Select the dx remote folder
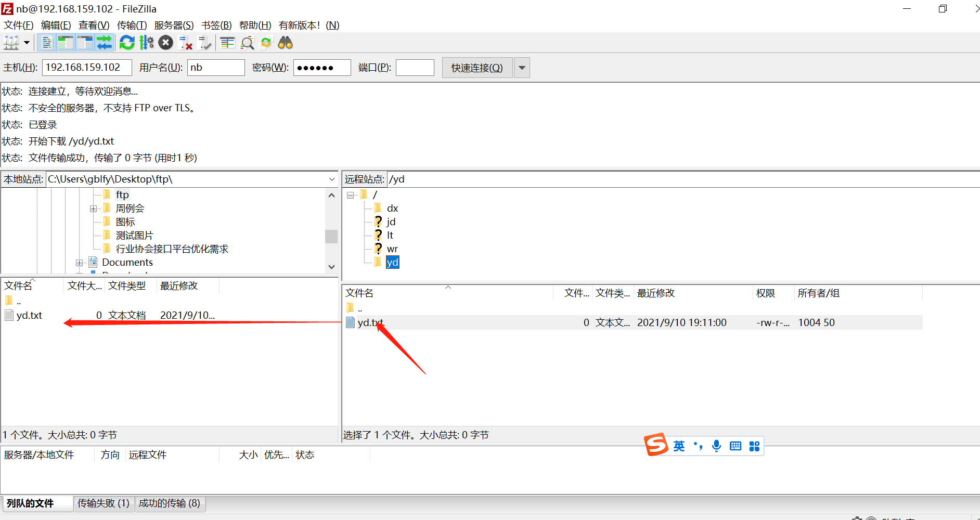980x520 pixels. tap(392, 209)
